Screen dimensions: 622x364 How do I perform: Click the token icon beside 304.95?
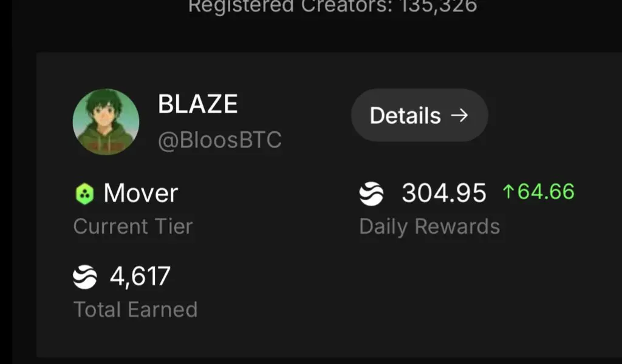pos(371,194)
